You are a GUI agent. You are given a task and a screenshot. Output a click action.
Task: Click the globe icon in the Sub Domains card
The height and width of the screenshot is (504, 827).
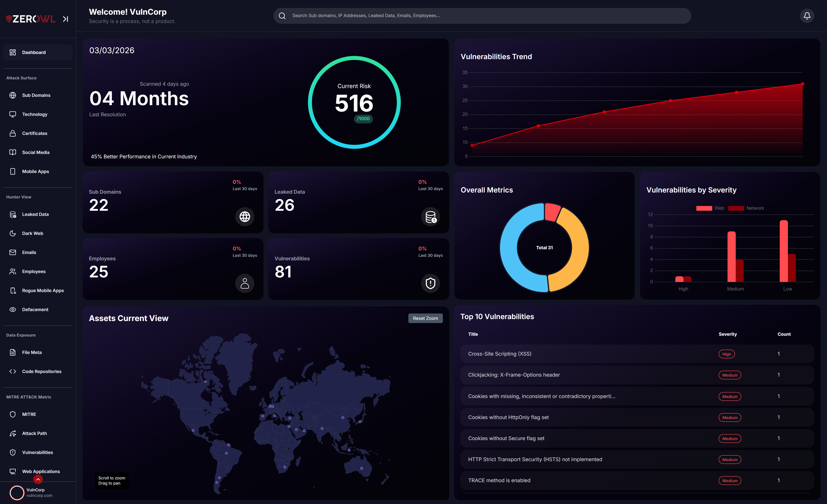click(245, 216)
